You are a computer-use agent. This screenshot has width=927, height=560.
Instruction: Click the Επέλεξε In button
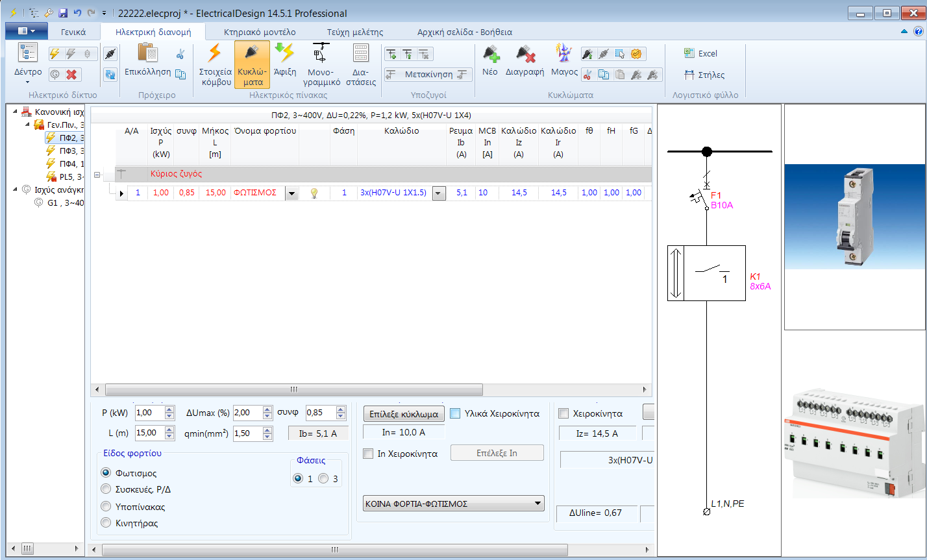tap(497, 452)
